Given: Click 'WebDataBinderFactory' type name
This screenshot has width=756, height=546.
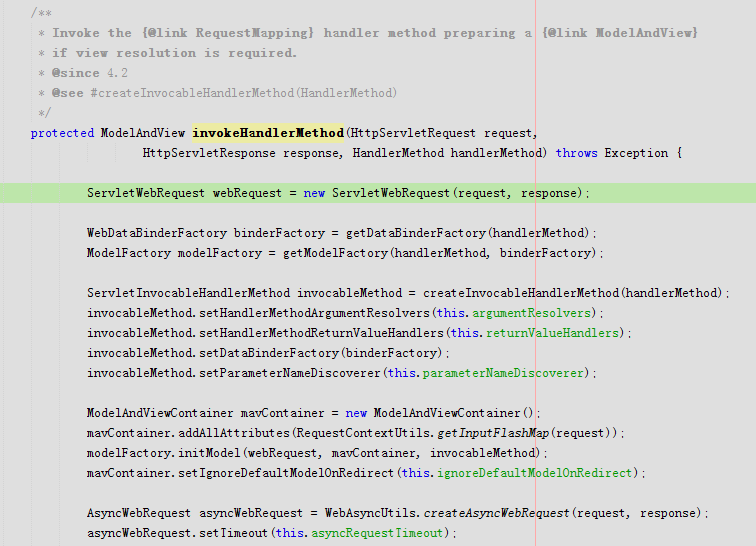Looking at the screenshot, I should [x=157, y=233].
